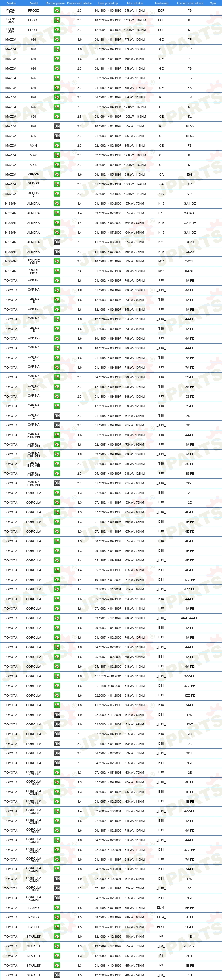Select the _P9_ body code cell
The image size is (222, 980).
(161, 966)
